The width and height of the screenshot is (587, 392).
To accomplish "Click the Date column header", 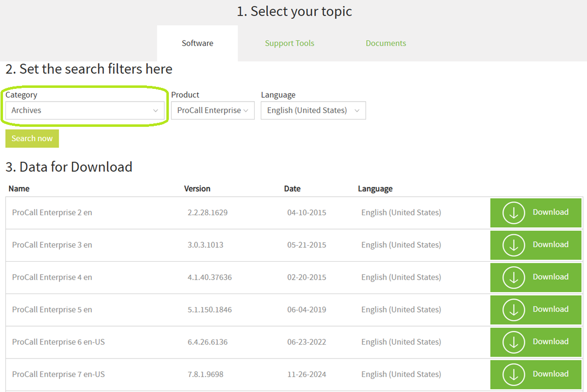I will coord(292,189).
